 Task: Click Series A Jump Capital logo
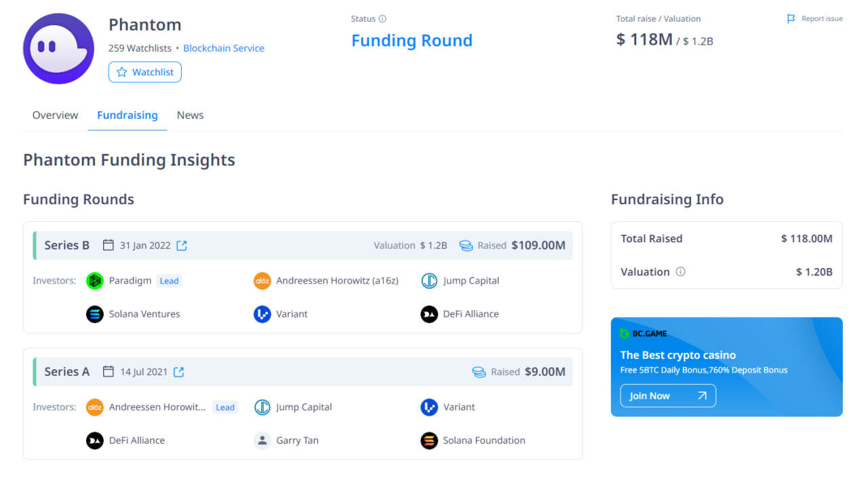(262, 407)
